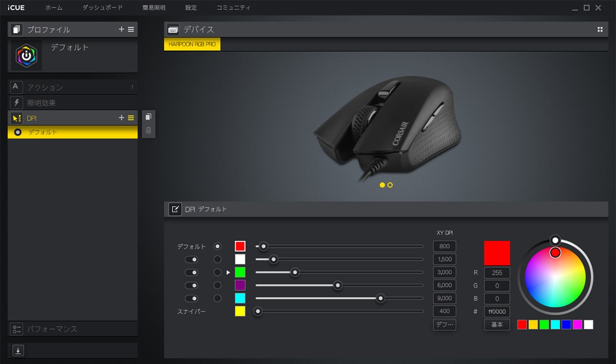616x364 pixels.
Task: Pick the white swatch for 1,500 DPI stage
Action: (x=240, y=259)
